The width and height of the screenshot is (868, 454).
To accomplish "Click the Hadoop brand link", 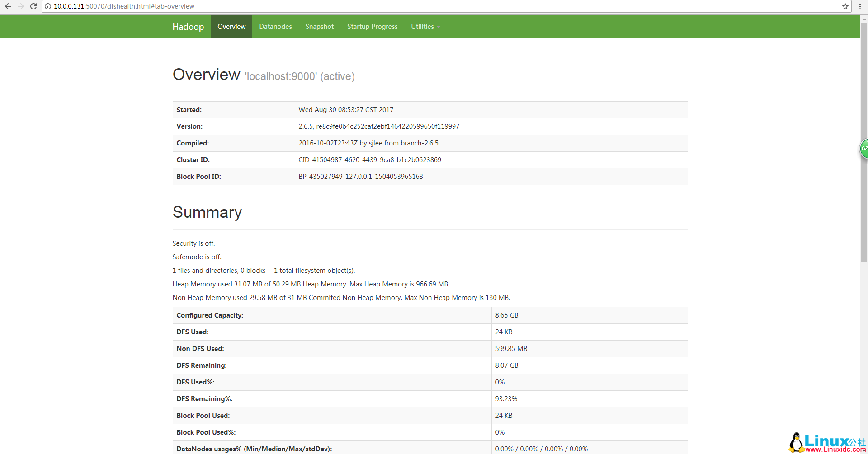I will tap(188, 26).
